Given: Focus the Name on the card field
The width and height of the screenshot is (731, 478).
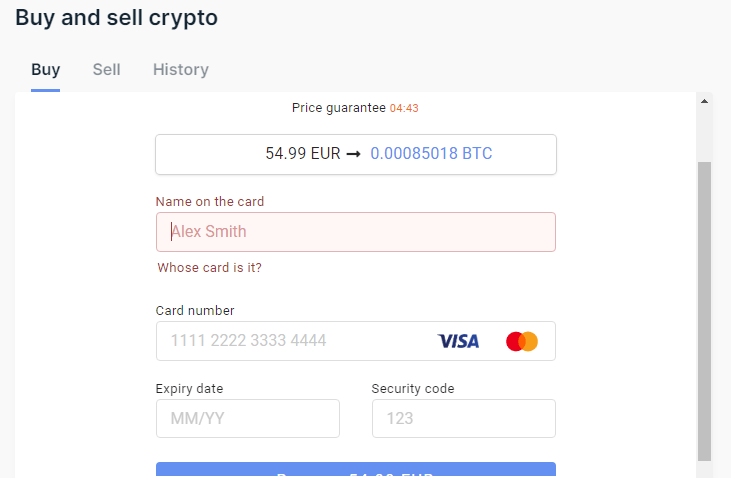Looking at the screenshot, I should click(355, 232).
